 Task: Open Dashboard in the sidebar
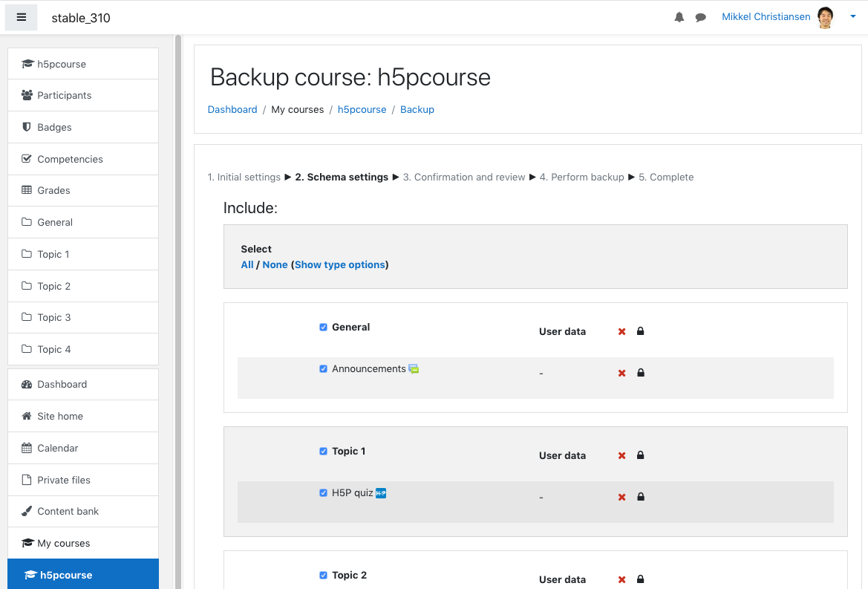[83, 384]
